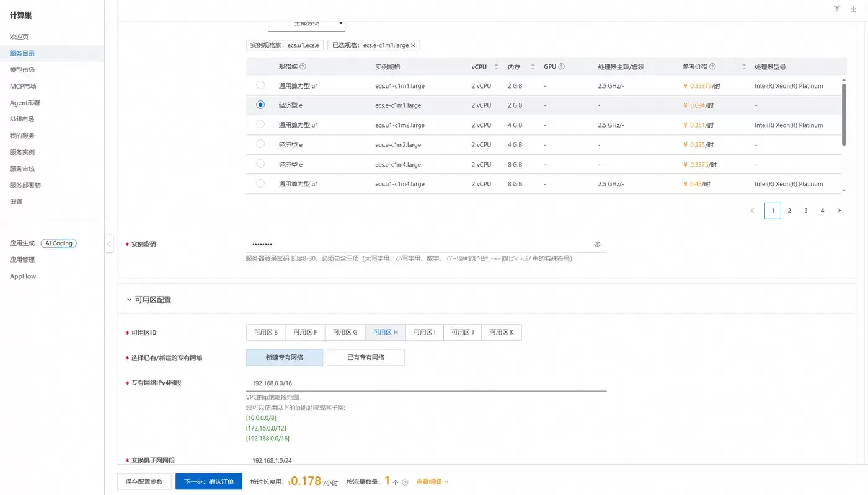Viewport: 868px width, 495px height.
Task: Select ecs.e-c1m2.large radio button
Action: pos(260,144)
